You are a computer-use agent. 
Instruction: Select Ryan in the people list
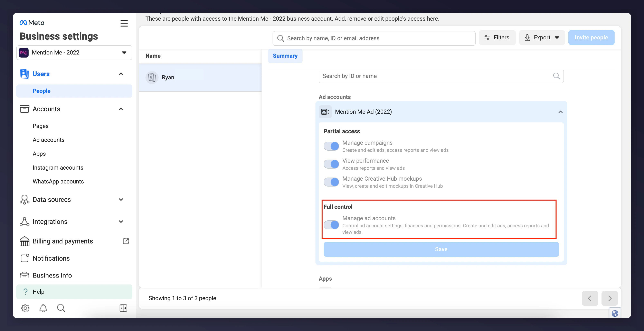200,77
